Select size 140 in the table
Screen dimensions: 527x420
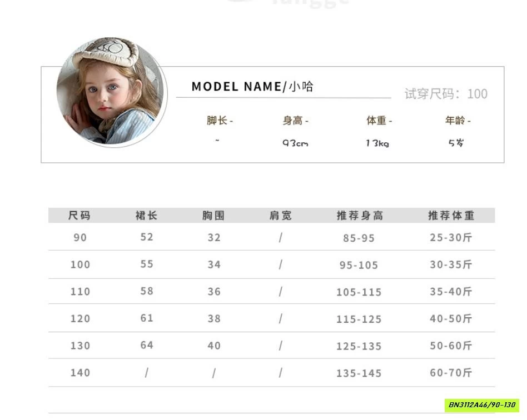click(x=80, y=373)
